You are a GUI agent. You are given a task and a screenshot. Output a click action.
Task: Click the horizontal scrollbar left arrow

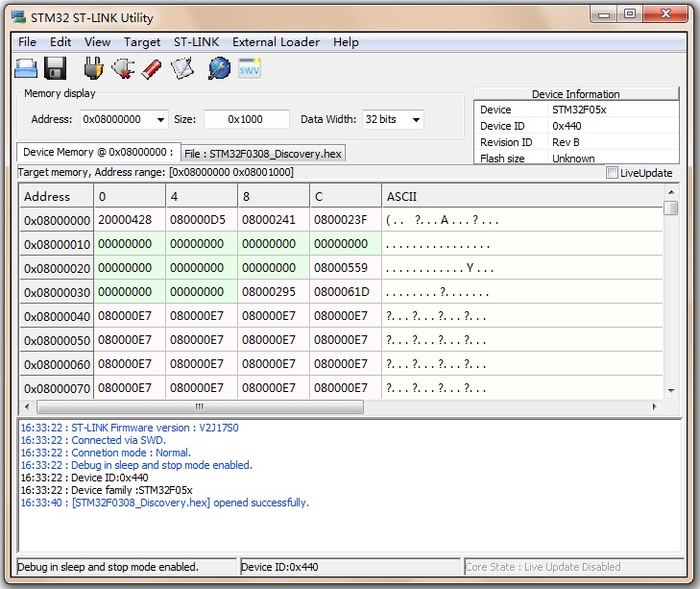pyautogui.click(x=27, y=406)
